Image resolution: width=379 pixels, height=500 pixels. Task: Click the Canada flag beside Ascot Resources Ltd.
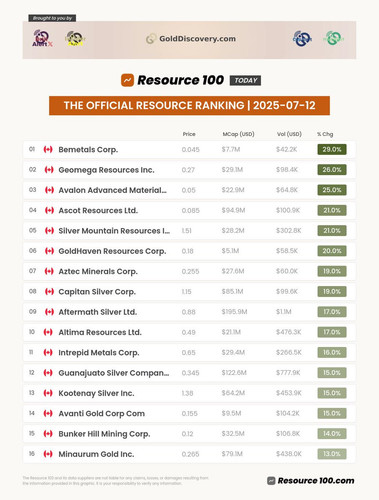tap(49, 210)
